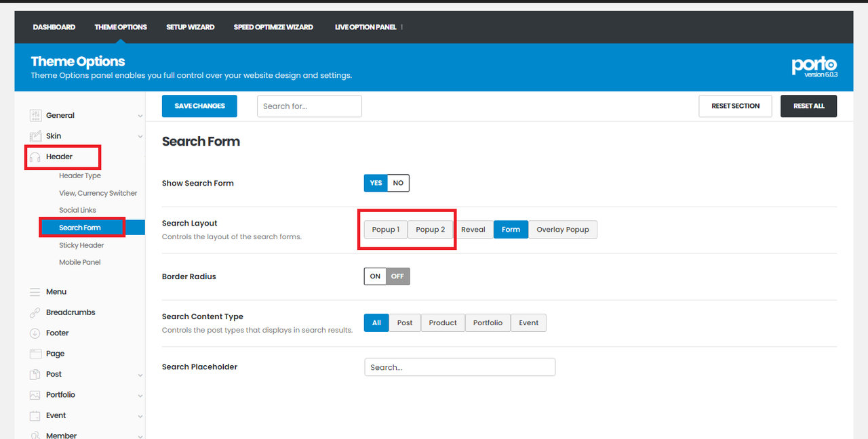Open Sticky Header submenu item
The width and height of the screenshot is (868, 439).
point(82,245)
